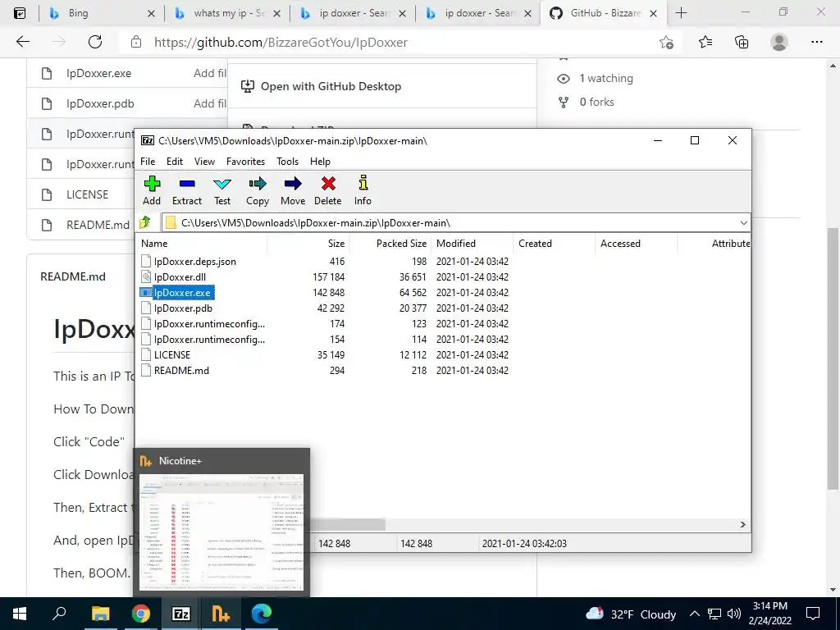Refresh the GitHub page

[95, 42]
